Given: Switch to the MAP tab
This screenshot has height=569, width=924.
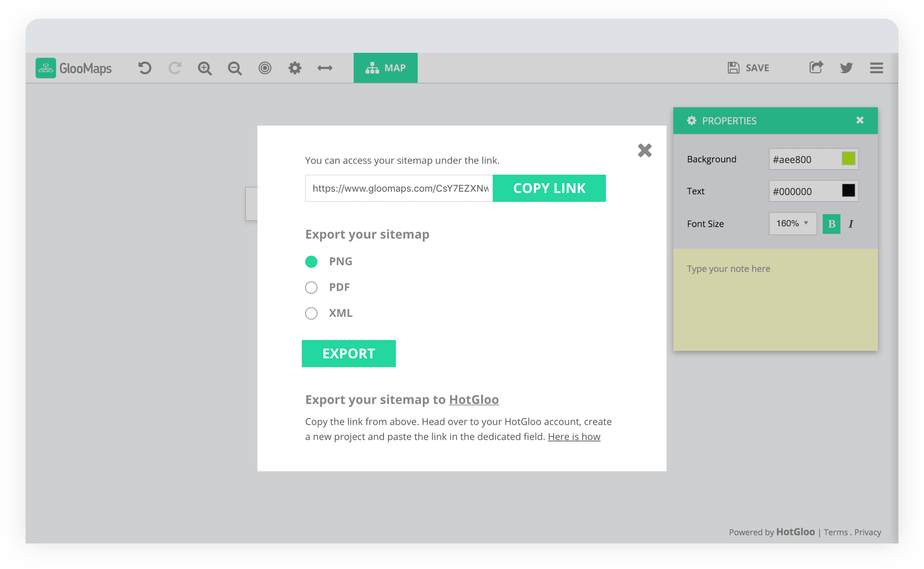Looking at the screenshot, I should (385, 68).
